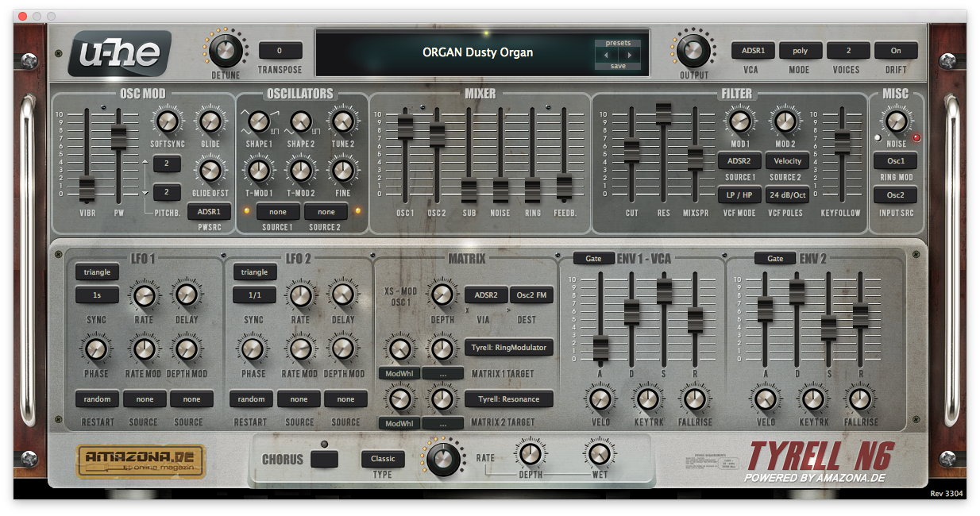Toggle the ENV 2 Gate button
The image size is (980, 516).
coord(775,258)
